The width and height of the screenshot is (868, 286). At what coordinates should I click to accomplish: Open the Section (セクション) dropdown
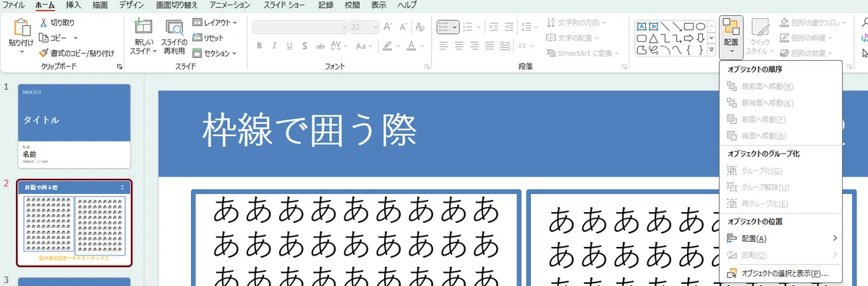[214, 53]
